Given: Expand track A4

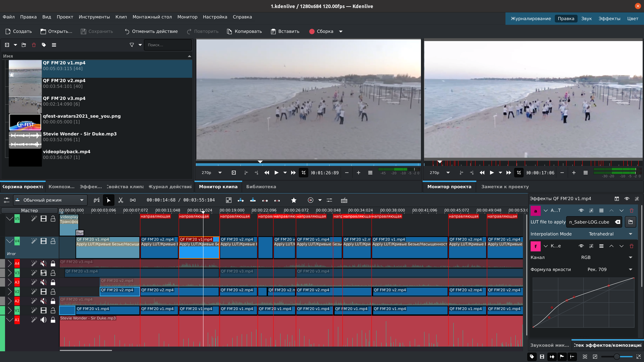Looking at the screenshot, I should [x=10, y=263].
